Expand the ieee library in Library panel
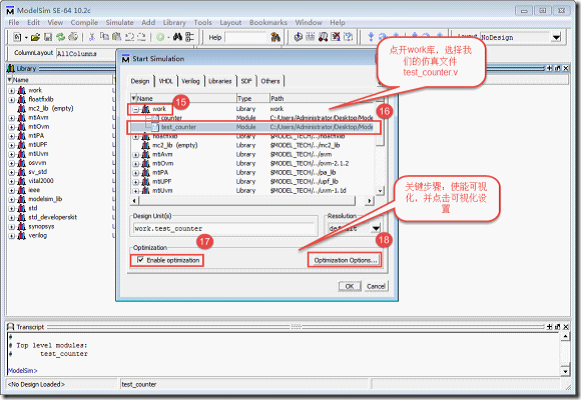This screenshot has height=400, width=581. point(12,190)
